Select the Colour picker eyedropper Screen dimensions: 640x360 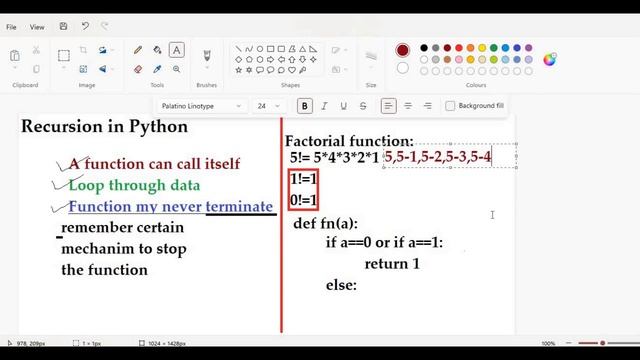pyautogui.click(x=157, y=69)
